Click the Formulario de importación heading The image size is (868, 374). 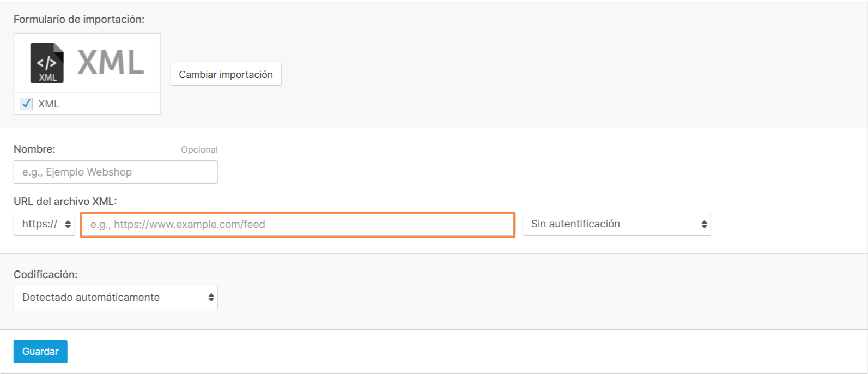pos(79,19)
